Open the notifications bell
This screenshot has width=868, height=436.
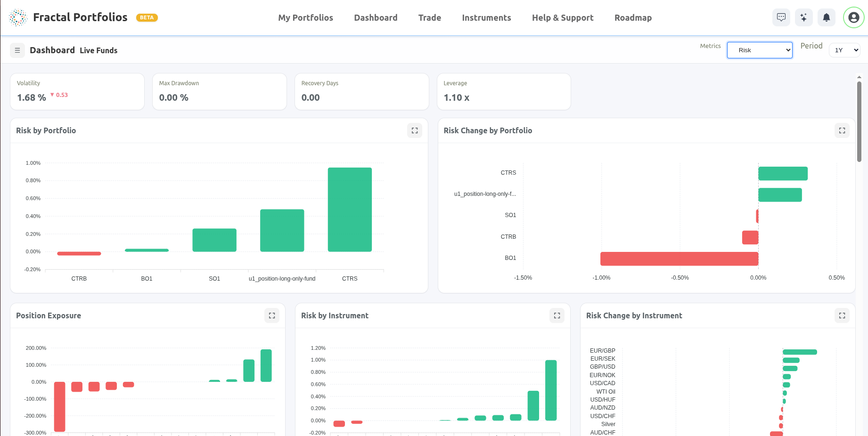[x=827, y=17]
